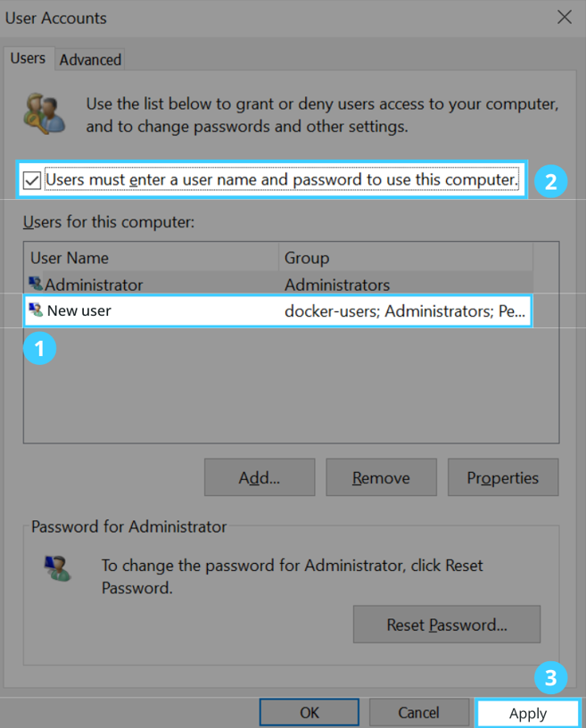Click the New user account icon
The width and height of the screenshot is (586, 728).
36,310
